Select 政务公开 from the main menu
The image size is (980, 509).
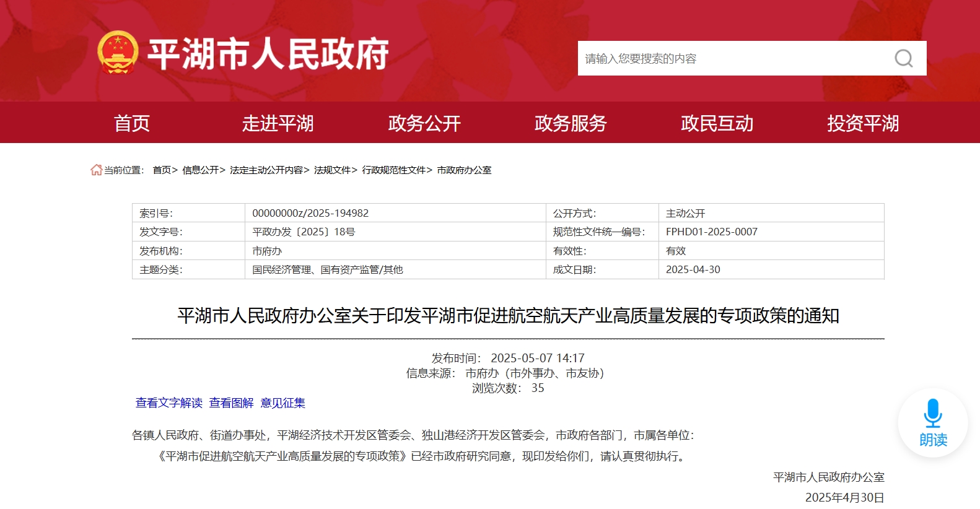click(x=424, y=123)
